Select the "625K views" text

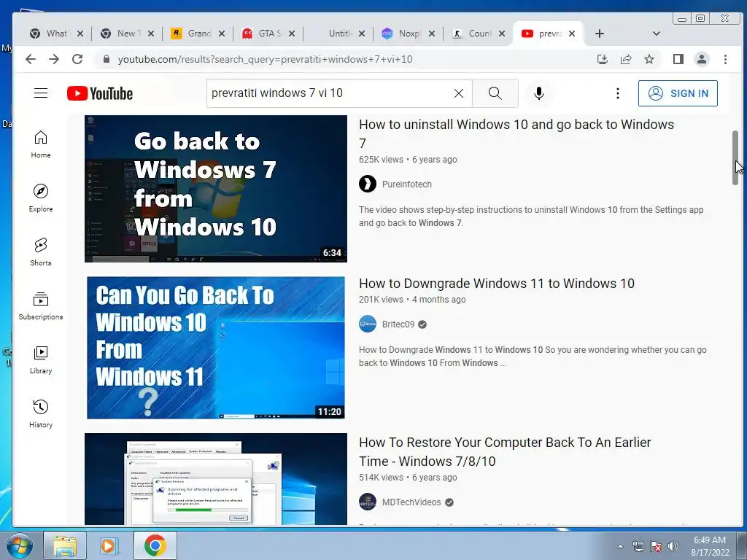[x=381, y=160]
